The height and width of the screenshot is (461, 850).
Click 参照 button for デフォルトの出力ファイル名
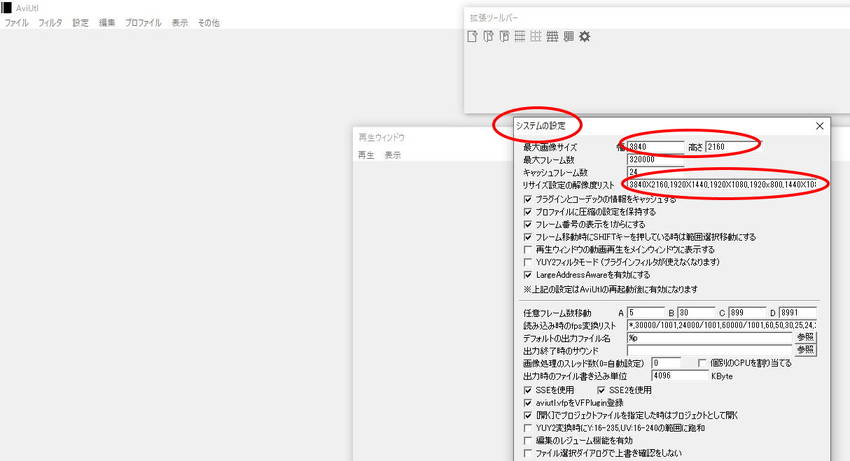806,337
